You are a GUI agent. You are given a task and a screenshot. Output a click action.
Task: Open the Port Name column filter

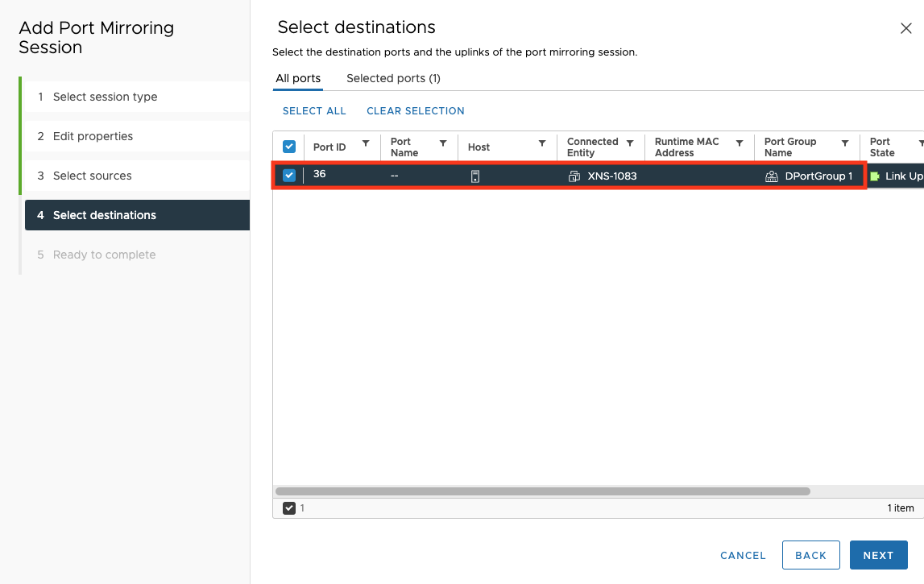click(x=442, y=143)
